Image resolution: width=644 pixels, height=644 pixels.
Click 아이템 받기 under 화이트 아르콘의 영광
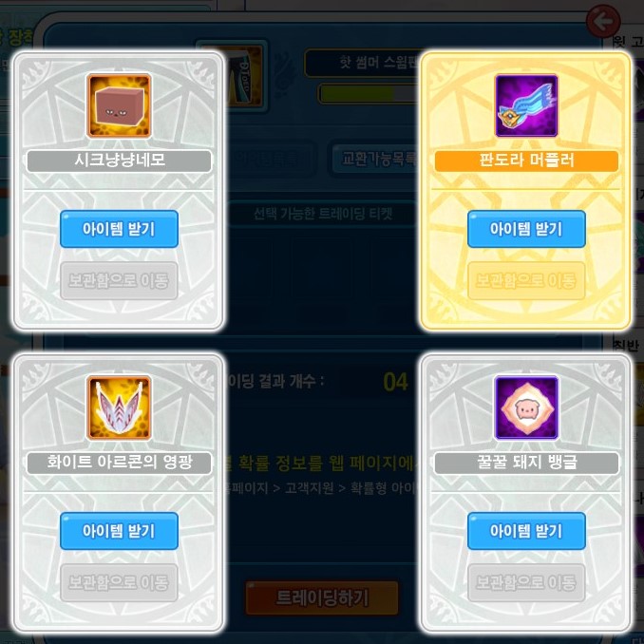[119, 531]
